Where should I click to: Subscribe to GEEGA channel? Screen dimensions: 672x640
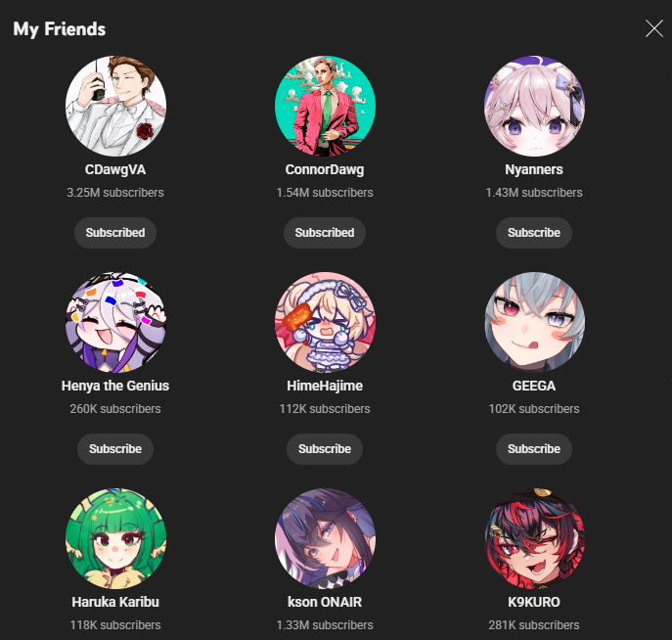pos(534,449)
